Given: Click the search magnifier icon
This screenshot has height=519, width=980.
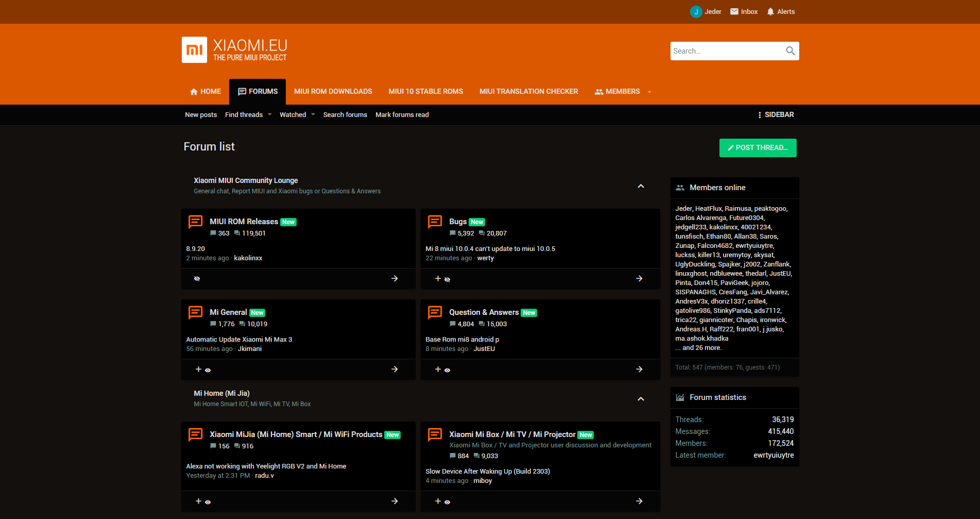Looking at the screenshot, I should [x=790, y=51].
